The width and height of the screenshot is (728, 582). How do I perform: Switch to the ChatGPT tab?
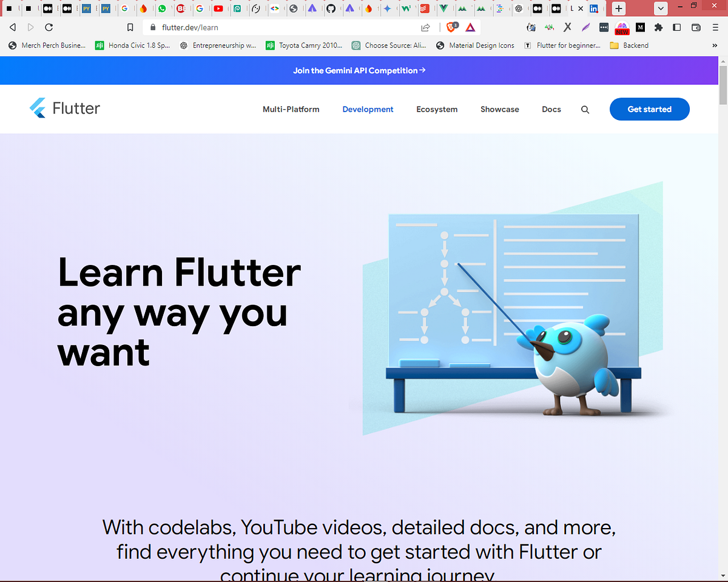point(519,8)
